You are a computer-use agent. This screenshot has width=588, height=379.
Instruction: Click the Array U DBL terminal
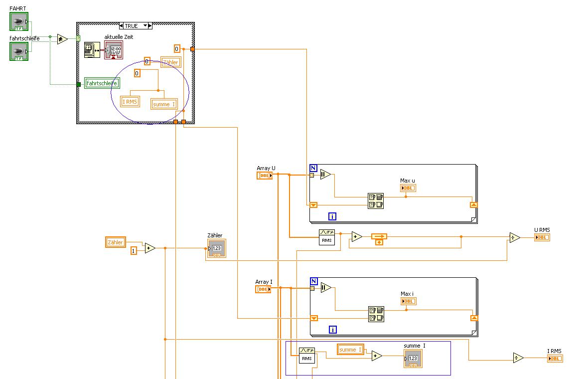(265, 176)
